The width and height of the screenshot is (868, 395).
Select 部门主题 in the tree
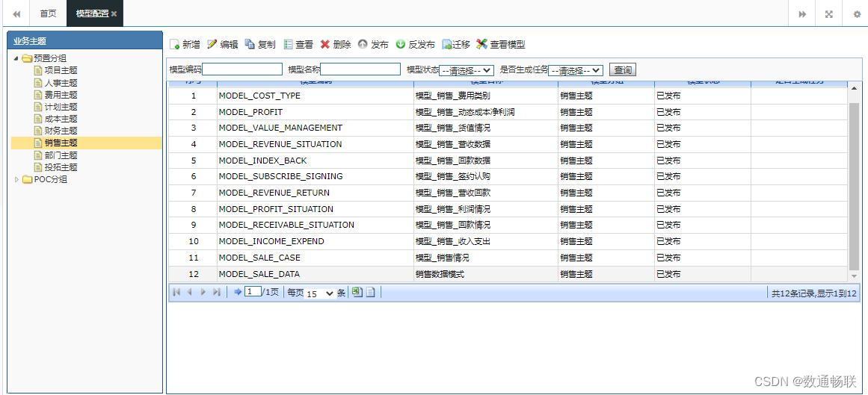pyautogui.click(x=61, y=155)
